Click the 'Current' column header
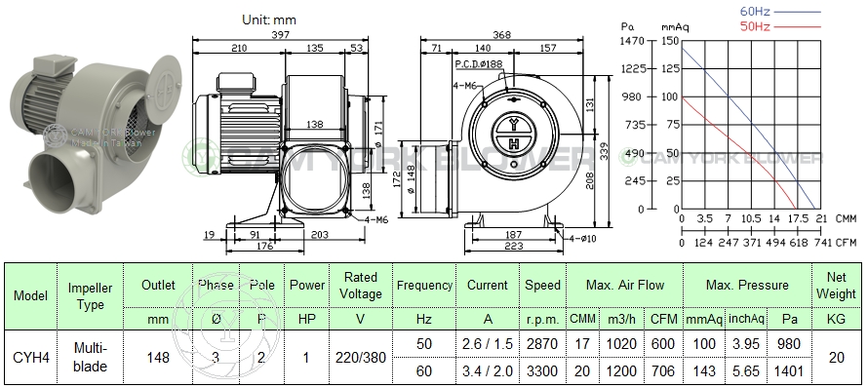The width and height of the screenshot is (868, 388). pyautogui.click(x=488, y=285)
